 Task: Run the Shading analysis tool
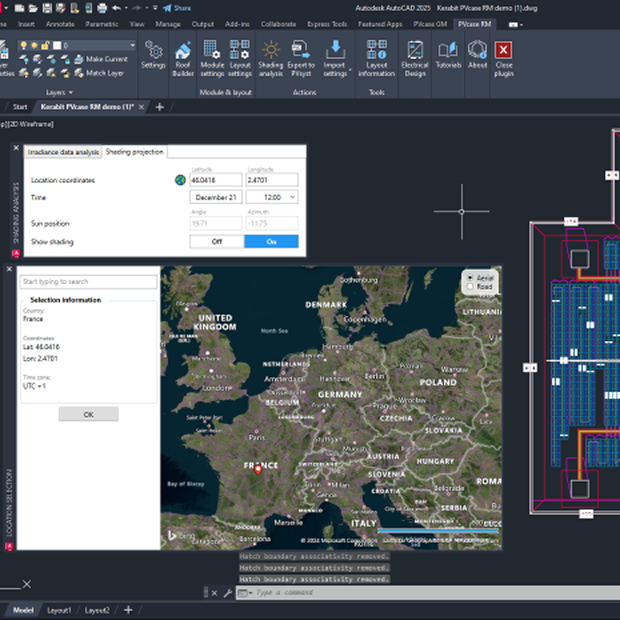click(x=271, y=56)
